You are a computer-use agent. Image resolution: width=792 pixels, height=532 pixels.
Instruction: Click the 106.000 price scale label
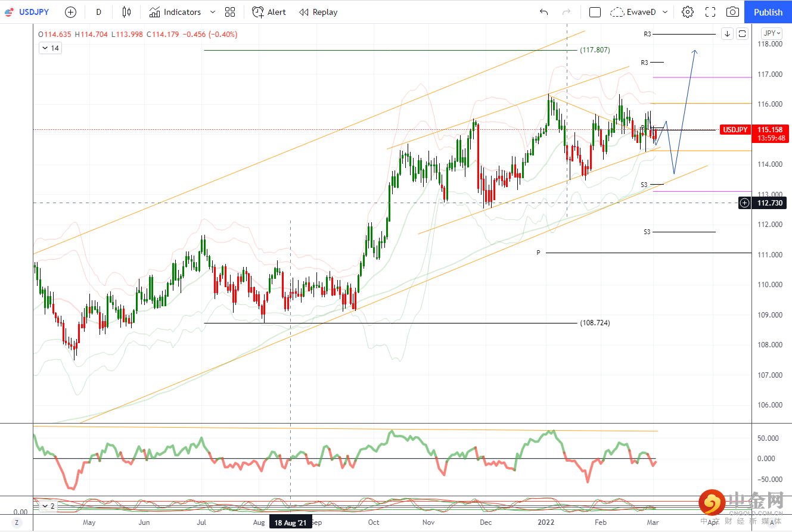tap(769, 405)
